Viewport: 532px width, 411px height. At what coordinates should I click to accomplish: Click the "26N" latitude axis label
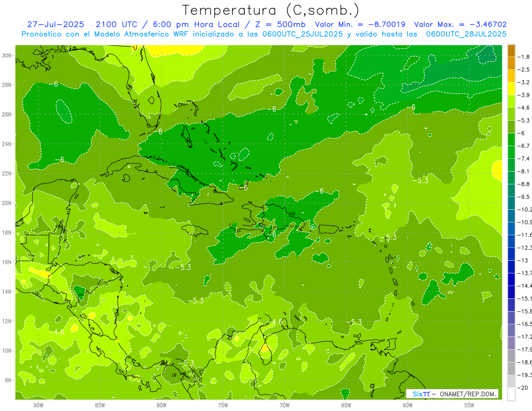[x=7, y=114]
